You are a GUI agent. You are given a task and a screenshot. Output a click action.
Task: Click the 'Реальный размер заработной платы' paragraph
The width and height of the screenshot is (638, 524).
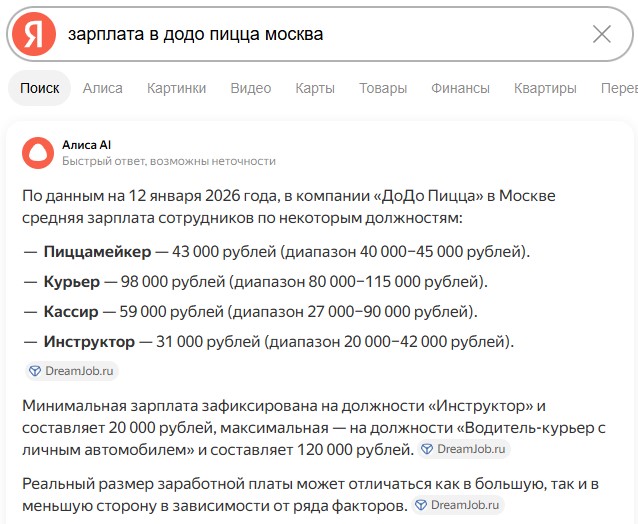[310, 495]
